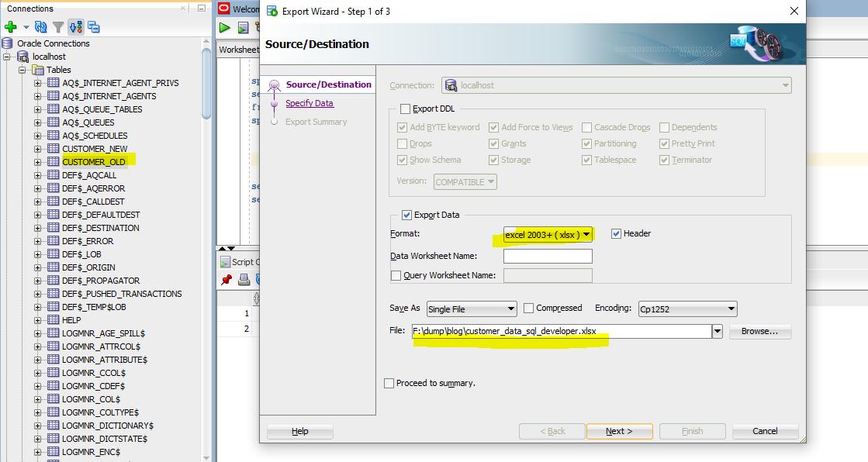
Task: Enable the Compressed checkbox
Action: point(529,309)
